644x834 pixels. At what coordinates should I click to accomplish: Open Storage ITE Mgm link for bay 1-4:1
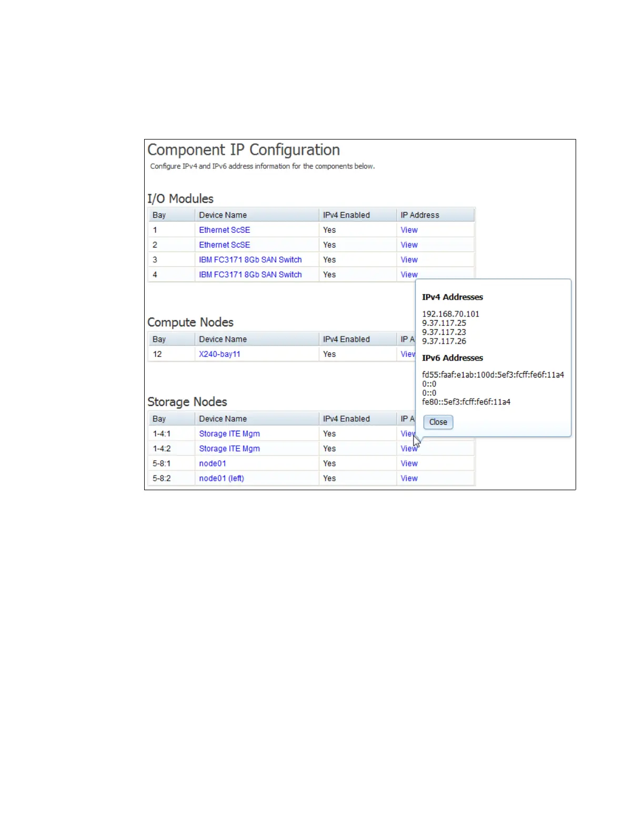click(x=229, y=434)
